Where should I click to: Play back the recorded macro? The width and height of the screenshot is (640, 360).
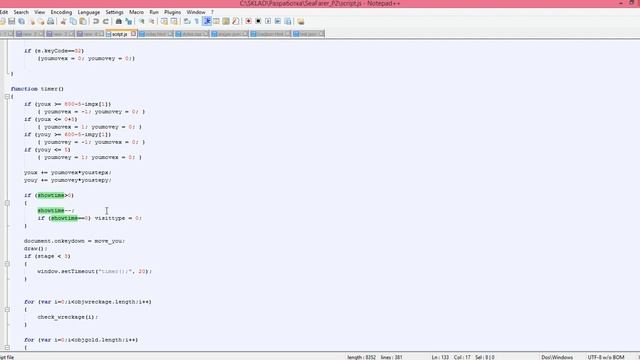[x=268, y=21]
